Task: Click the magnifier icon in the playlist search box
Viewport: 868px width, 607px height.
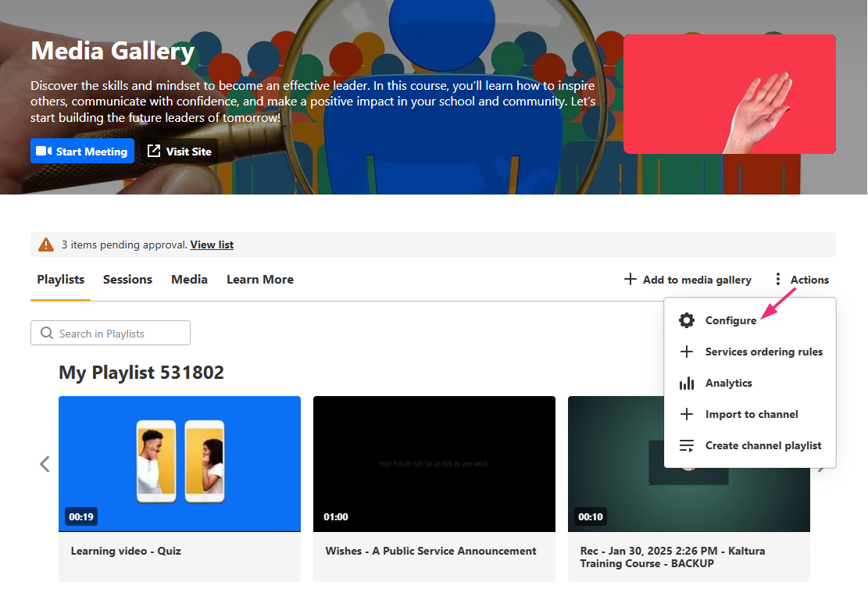Action: tap(47, 333)
